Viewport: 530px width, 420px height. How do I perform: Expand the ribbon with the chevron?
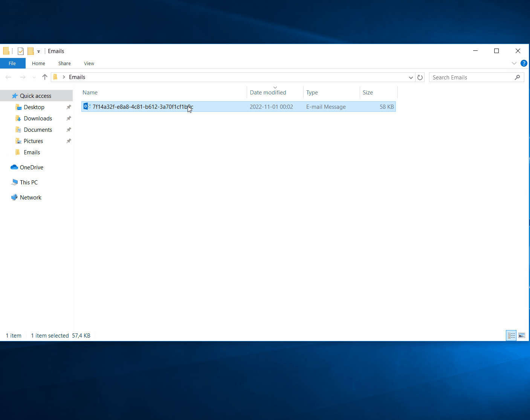click(x=514, y=63)
